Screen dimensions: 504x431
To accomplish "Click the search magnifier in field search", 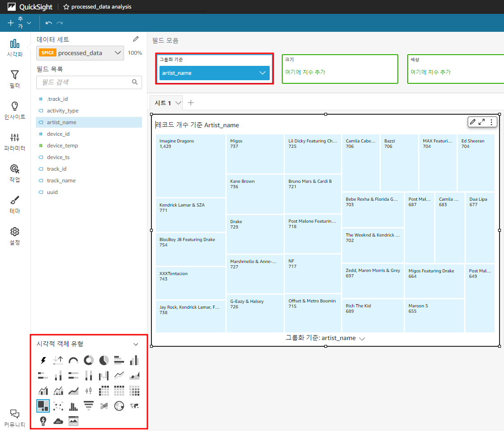I will tap(135, 82).
